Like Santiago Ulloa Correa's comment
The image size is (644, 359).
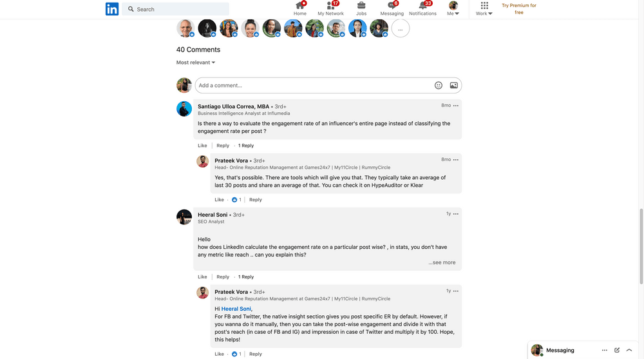(x=202, y=146)
